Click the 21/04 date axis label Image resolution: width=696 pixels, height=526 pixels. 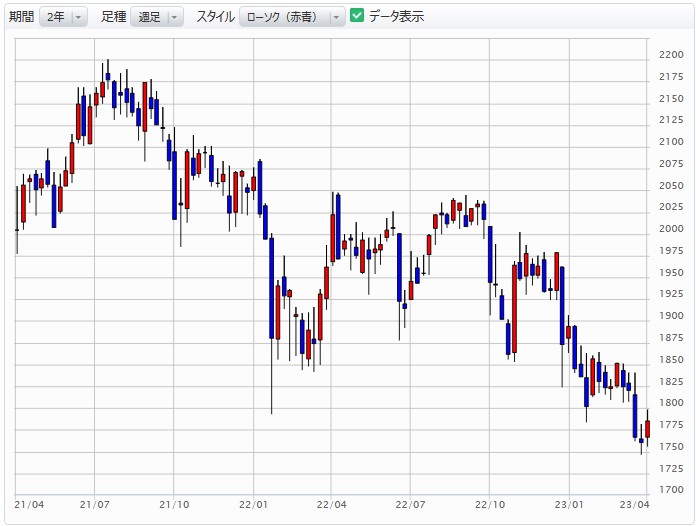(29, 505)
